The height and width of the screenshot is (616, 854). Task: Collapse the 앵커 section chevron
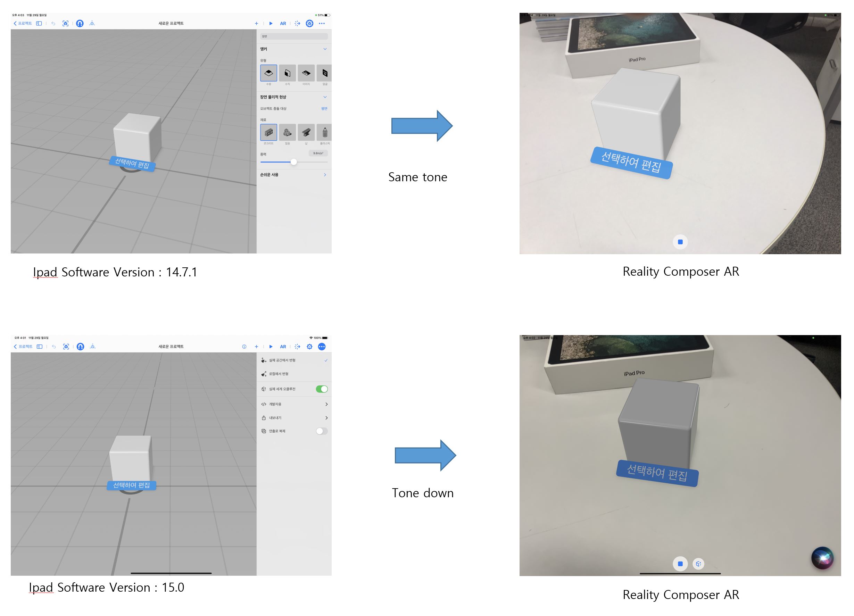[325, 49]
